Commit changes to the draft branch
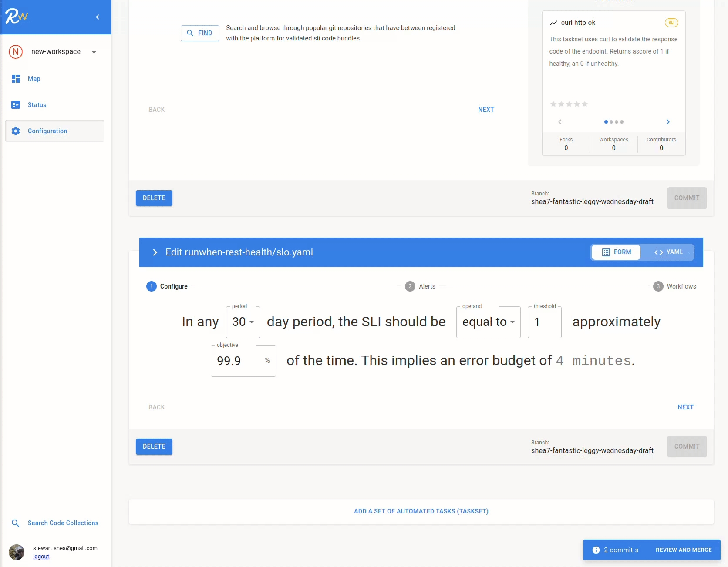 (x=687, y=446)
